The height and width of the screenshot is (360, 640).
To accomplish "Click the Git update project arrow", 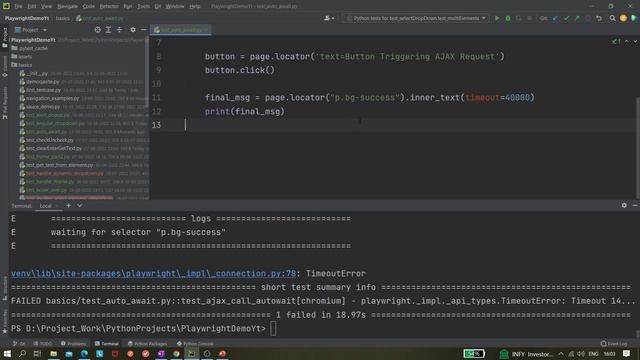I will [x=555, y=18].
